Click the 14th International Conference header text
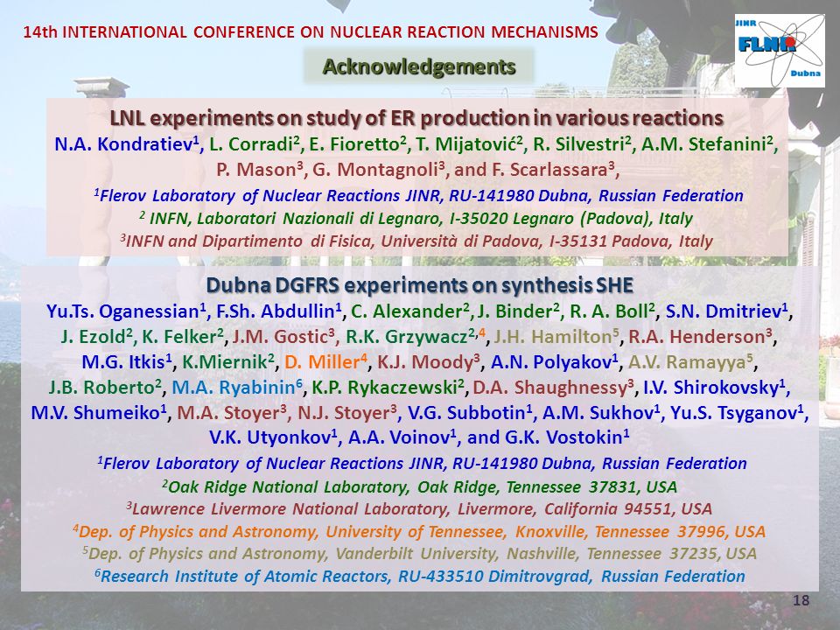This screenshot has width=840, height=630. coord(311,32)
